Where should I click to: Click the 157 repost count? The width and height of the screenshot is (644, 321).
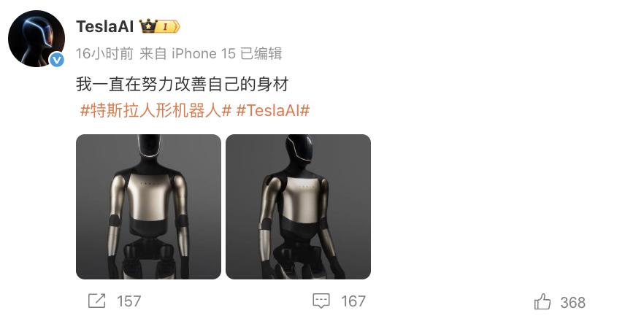pos(129,301)
